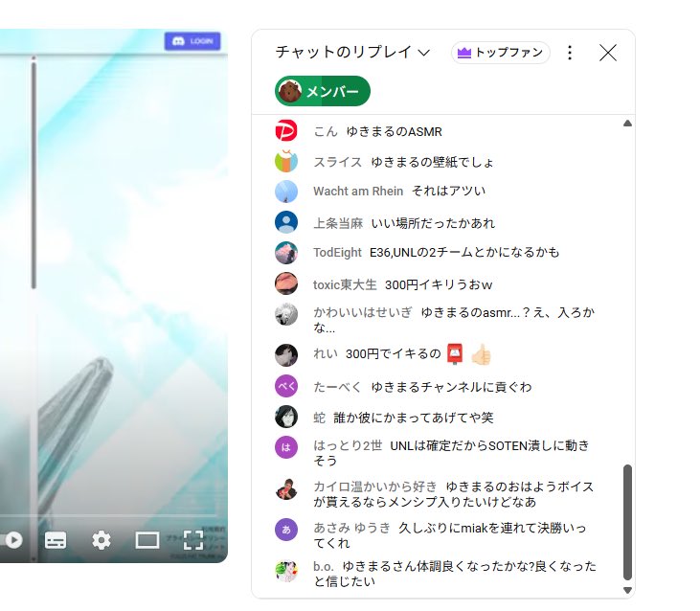Click the username スライス
The height and width of the screenshot is (611, 700).
click(337, 162)
